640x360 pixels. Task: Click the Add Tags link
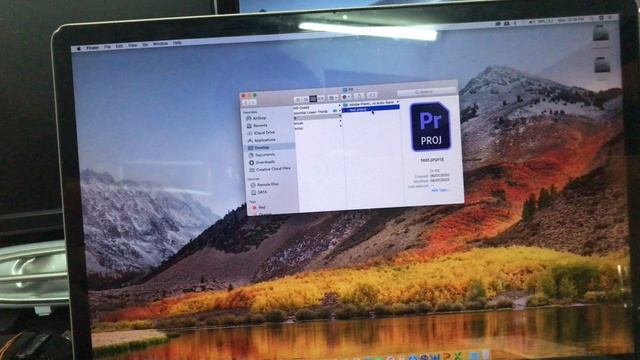pyautogui.click(x=440, y=190)
